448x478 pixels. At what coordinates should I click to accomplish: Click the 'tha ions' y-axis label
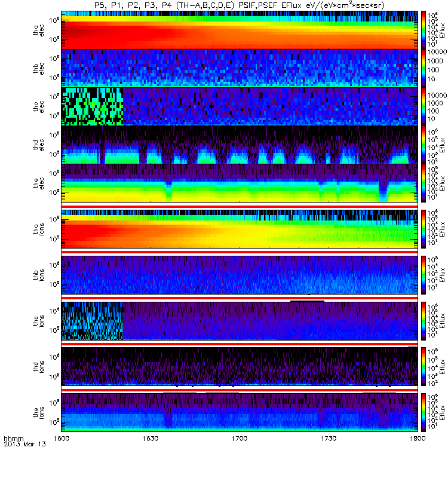[x=39, y=229]
